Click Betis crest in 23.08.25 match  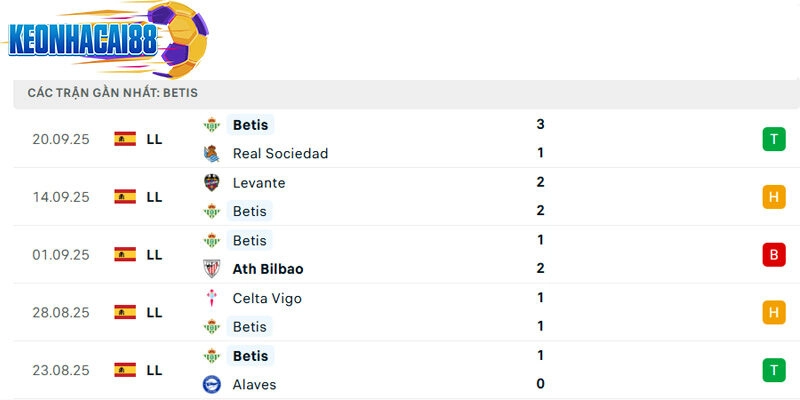tap(211, 356)
